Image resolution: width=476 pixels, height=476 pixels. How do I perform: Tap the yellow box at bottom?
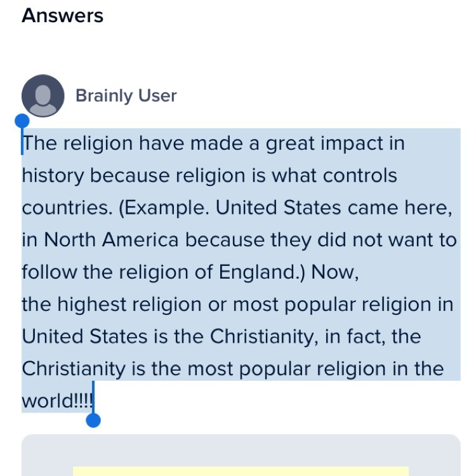click(241, 472)
